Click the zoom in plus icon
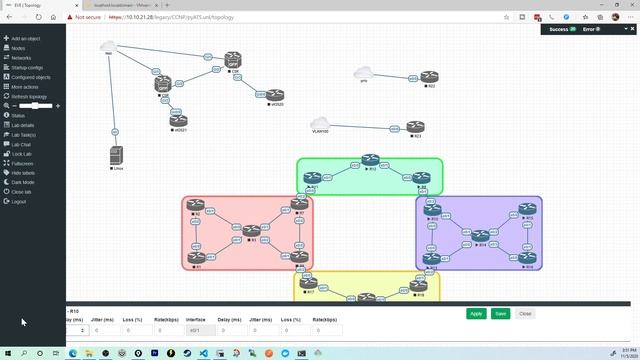The width and height of the screenshot is (640, 360). point(58,106)
